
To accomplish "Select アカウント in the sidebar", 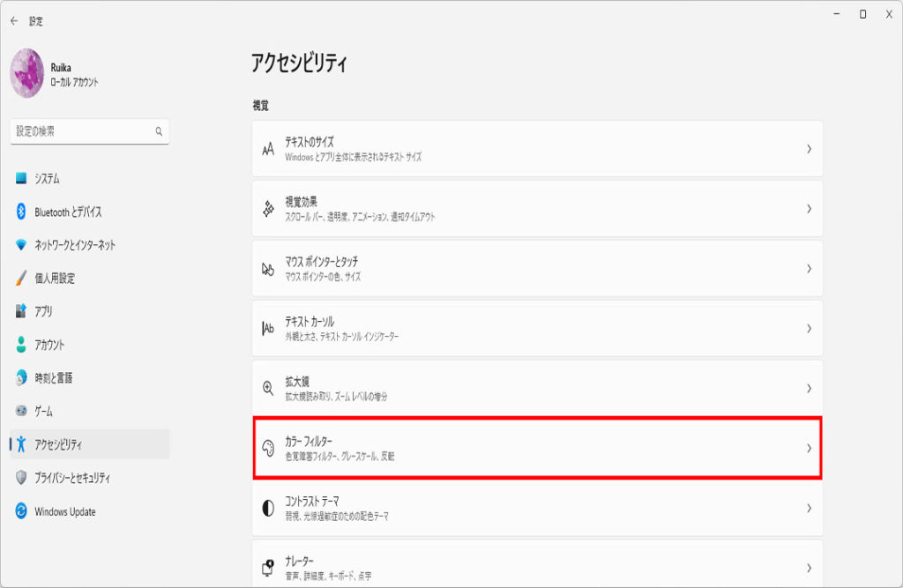I will coord(49,345).
